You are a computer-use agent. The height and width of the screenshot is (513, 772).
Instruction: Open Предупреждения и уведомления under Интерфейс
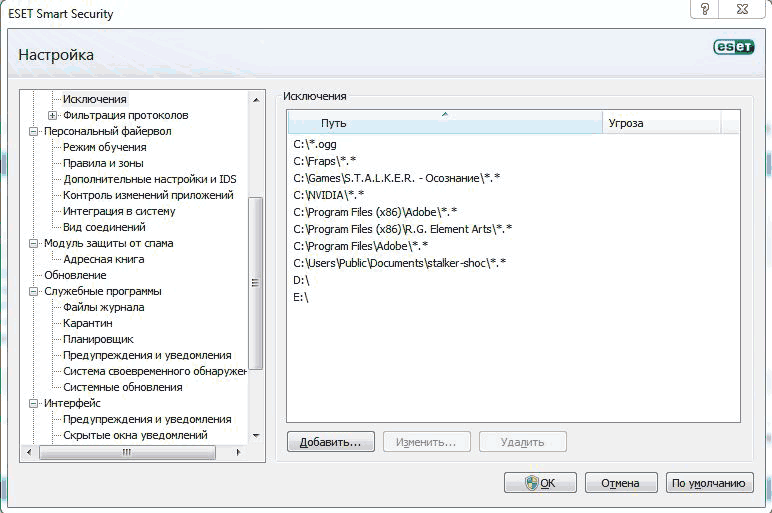tap(147, 419)
